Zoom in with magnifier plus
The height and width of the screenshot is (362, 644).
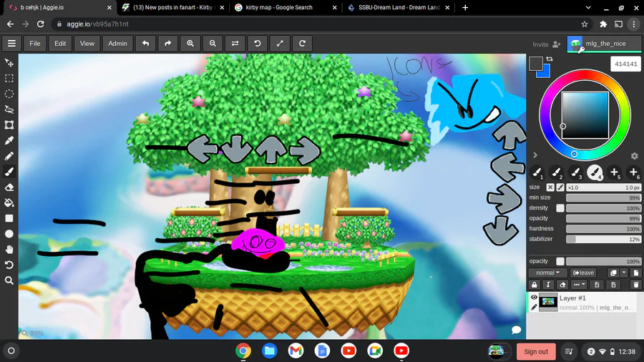190,44
